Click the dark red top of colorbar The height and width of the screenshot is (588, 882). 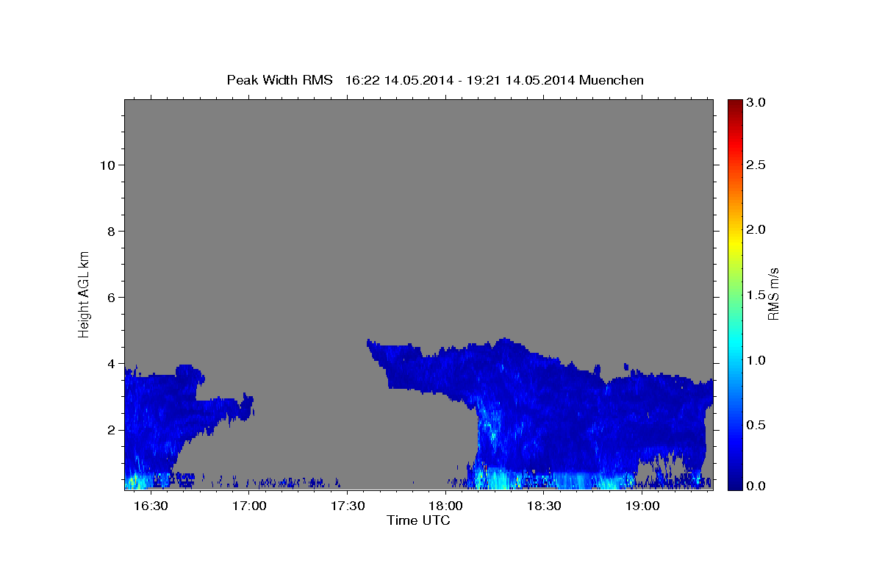734,104
